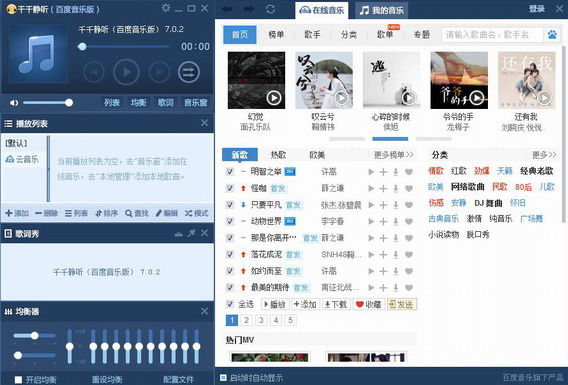
Task: Click the Baidu paw search icon
Action: (552, 35)
